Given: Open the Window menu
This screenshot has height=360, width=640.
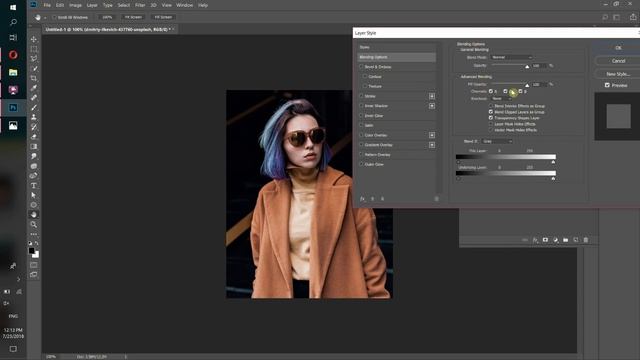Looking at the screenshot, I should [184, 5].
